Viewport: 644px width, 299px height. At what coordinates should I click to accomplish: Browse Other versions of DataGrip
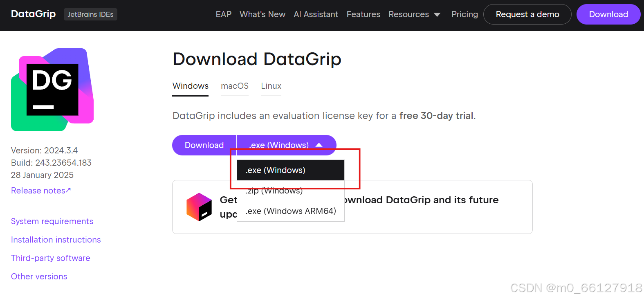point(39,277)
